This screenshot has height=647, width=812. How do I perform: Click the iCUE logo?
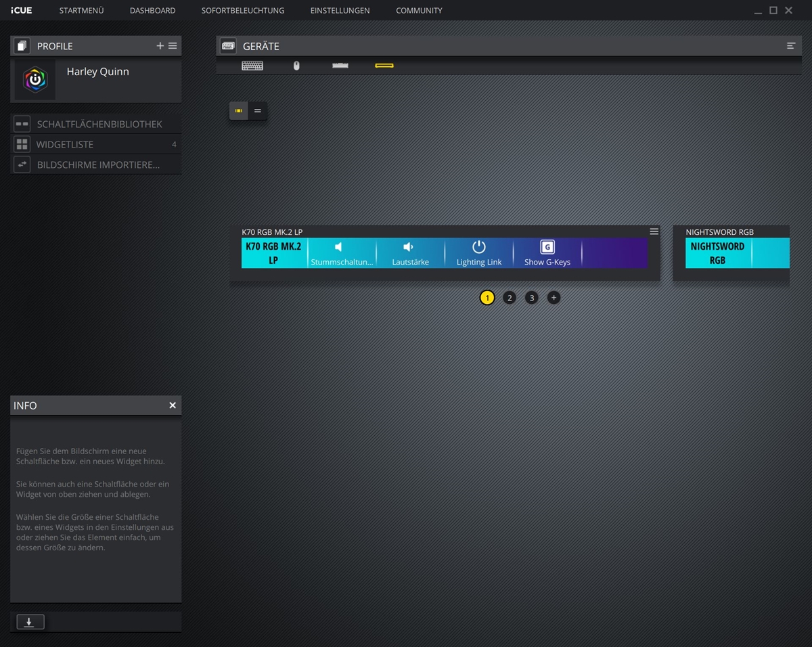tap(21, 10)
